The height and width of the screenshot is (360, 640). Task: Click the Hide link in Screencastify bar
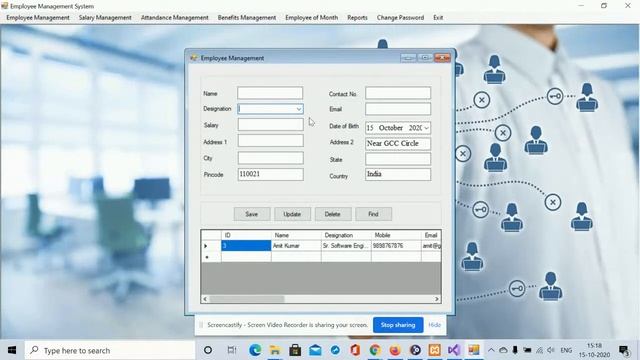coord(434,325)
